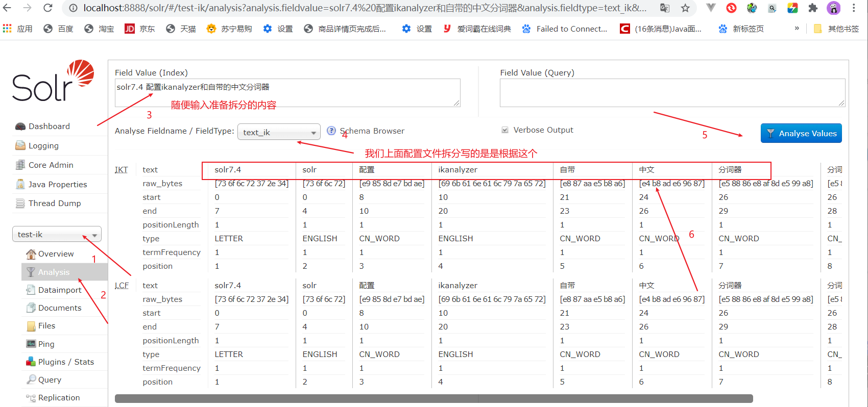868x407 pixels.
Task: Click the IKT tokenizer abbreviation label
Action: [122, 169]
